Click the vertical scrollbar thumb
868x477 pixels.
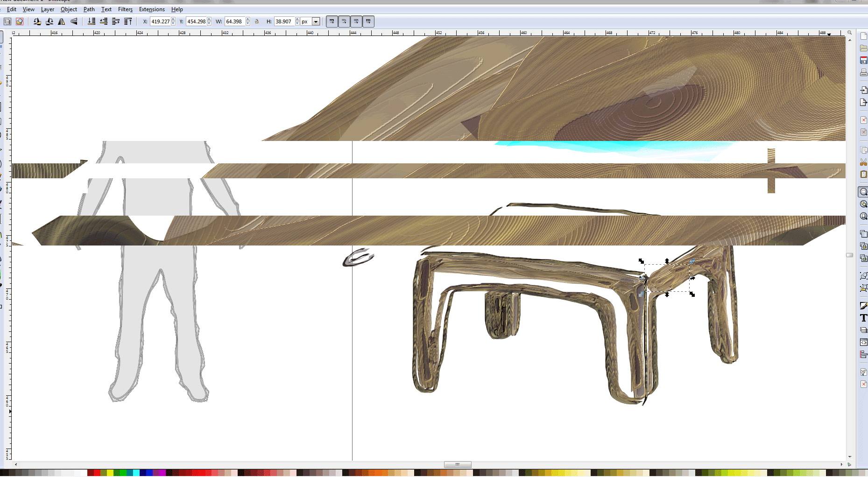tap(849, 255)
